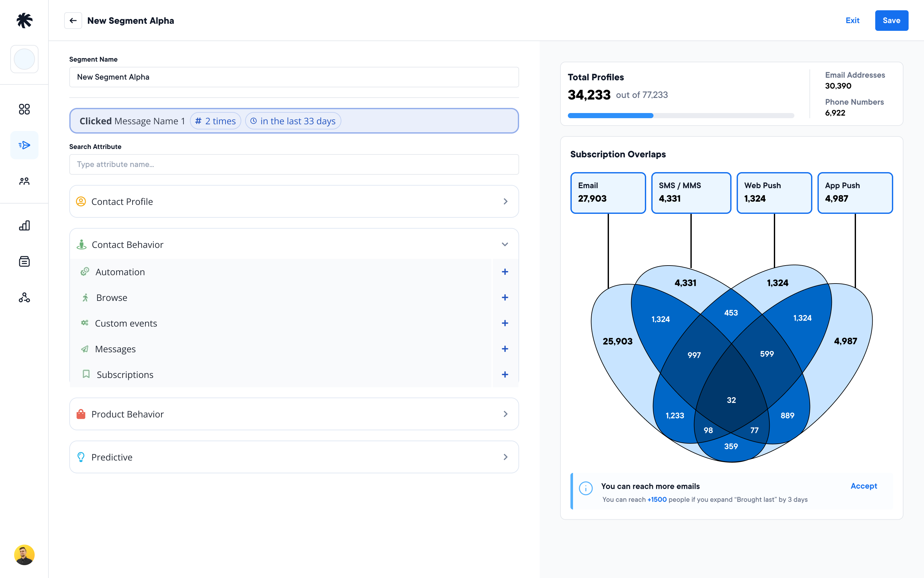Add Custom events condition with plus icon
Viewport: 924px width, 578px height.
click(505, 323)
